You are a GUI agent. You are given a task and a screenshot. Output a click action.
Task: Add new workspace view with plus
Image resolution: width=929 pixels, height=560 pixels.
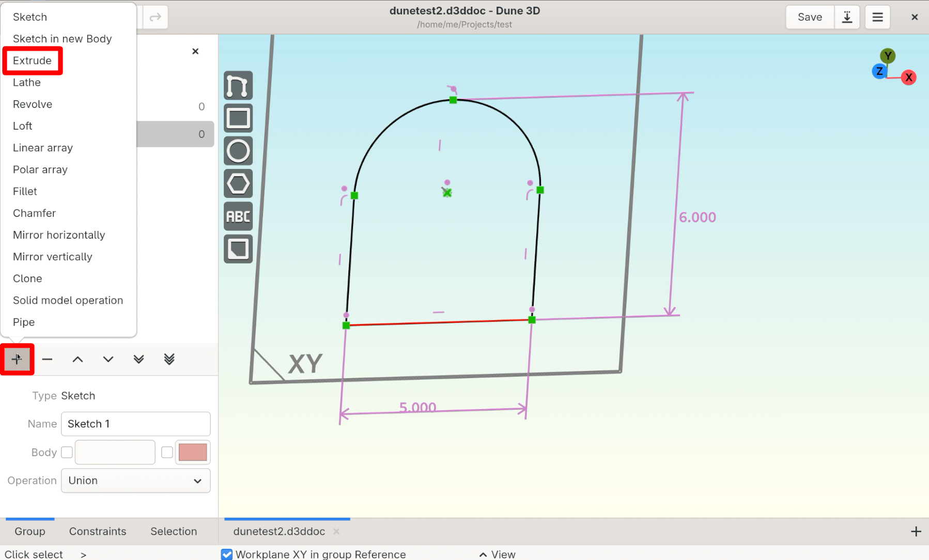(x=916, y=531)
